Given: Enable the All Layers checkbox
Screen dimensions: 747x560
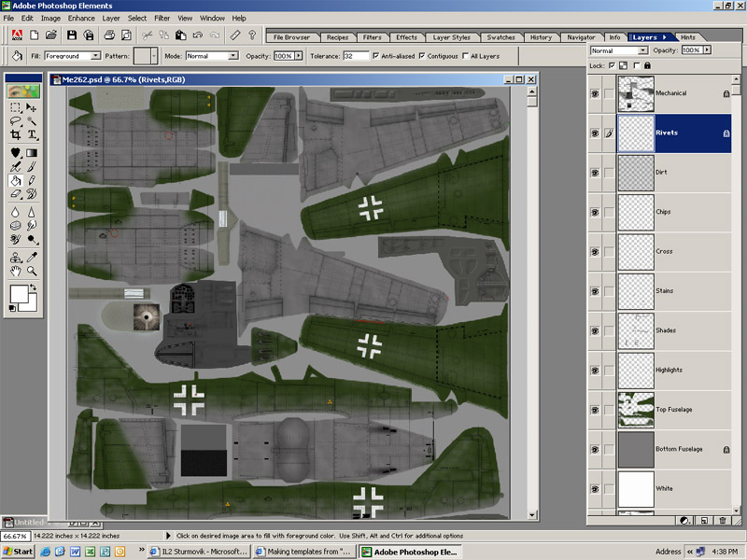Looking at the screenshot, I should click(x=465, y=56).
